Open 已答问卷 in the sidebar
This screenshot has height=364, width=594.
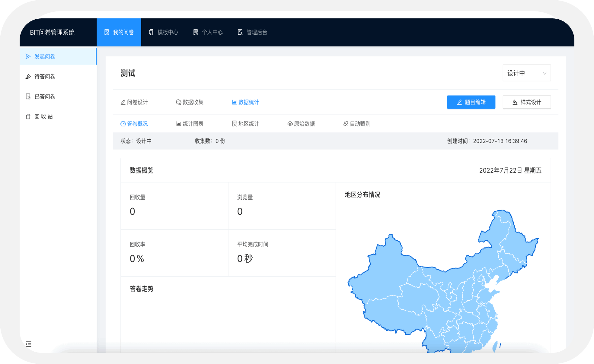pos(44,97)
